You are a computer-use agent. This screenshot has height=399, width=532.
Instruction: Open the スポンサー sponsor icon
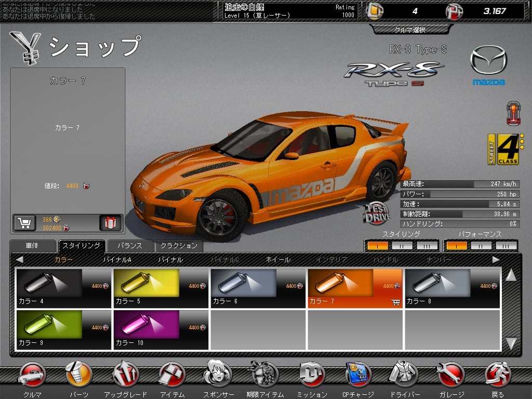tap(218, 374)
